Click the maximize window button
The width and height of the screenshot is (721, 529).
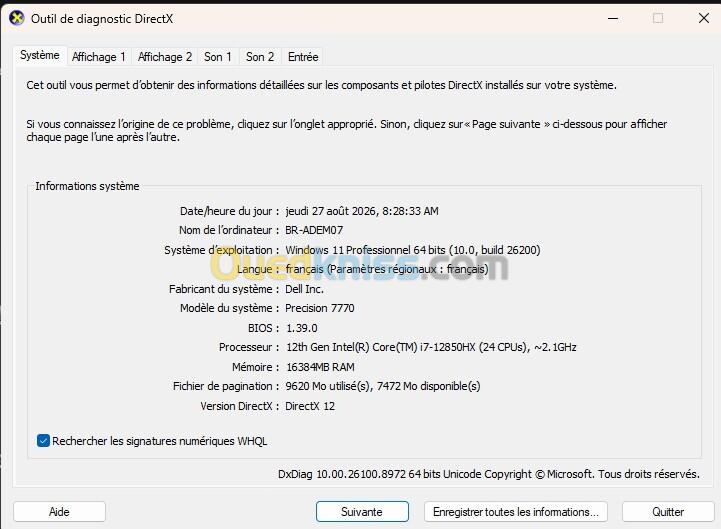pyautogui.click(x=658, y=18)
